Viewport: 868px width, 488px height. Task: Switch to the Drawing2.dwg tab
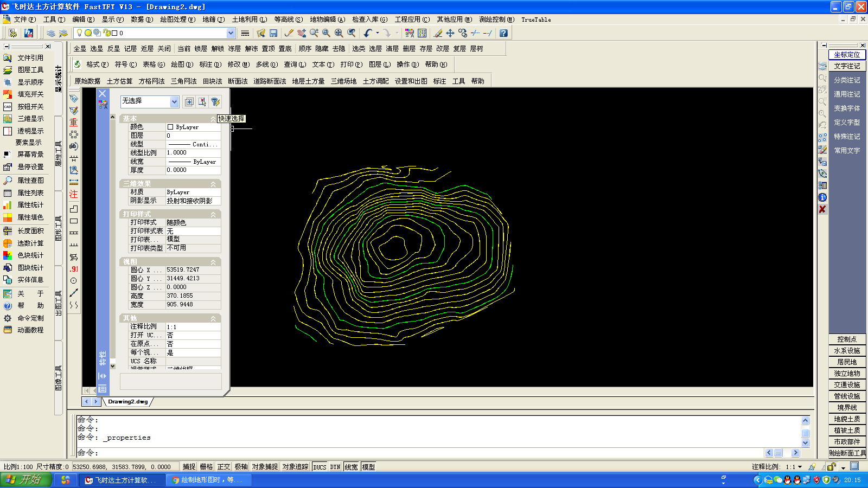[128, 402]
